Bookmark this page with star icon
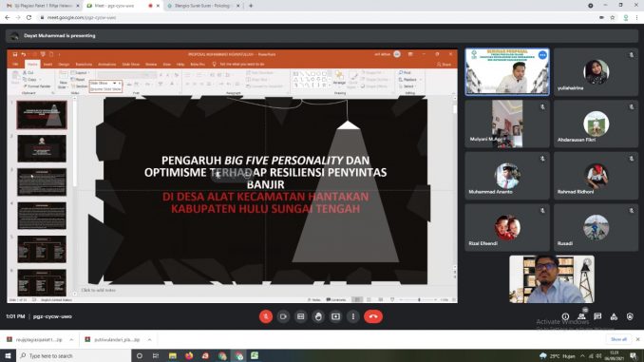 613,18
